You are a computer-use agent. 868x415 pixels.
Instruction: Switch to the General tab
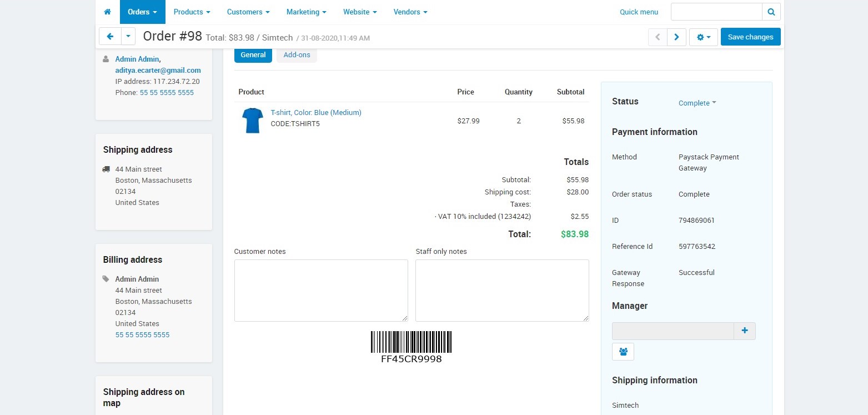(253, 55)
